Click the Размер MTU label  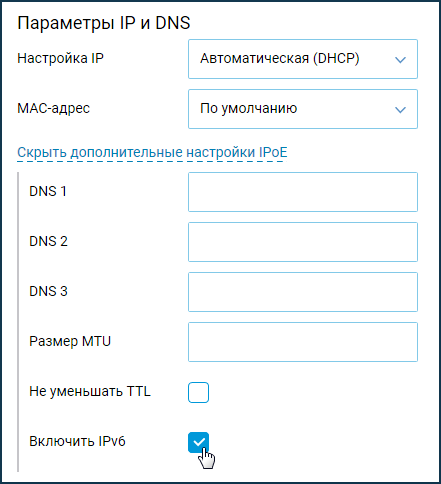pos(70,341)
